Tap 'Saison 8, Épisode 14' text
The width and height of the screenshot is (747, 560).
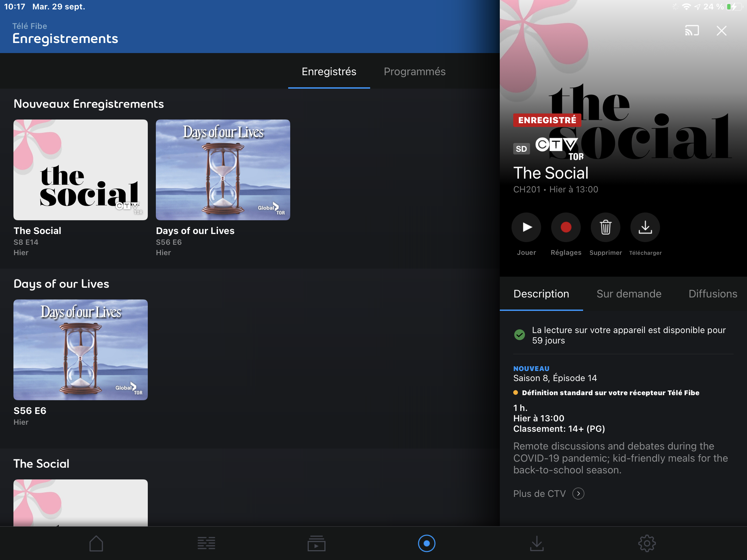point(555,378)
